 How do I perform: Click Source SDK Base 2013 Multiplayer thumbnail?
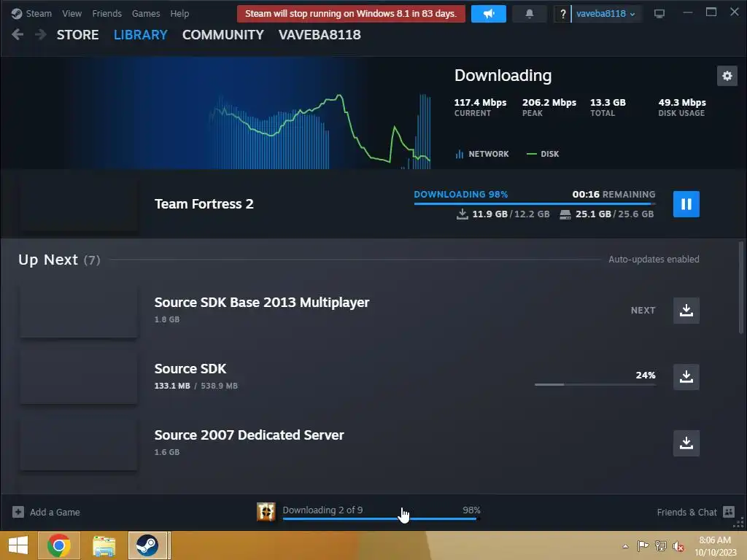pyautogui.click(x=79, y=311)
